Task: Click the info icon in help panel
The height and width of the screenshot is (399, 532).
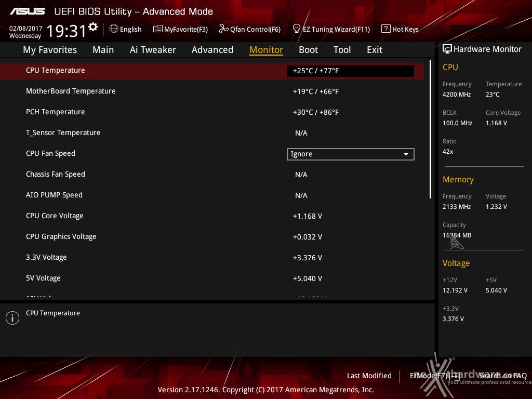Action: click(x=12, y=318)
